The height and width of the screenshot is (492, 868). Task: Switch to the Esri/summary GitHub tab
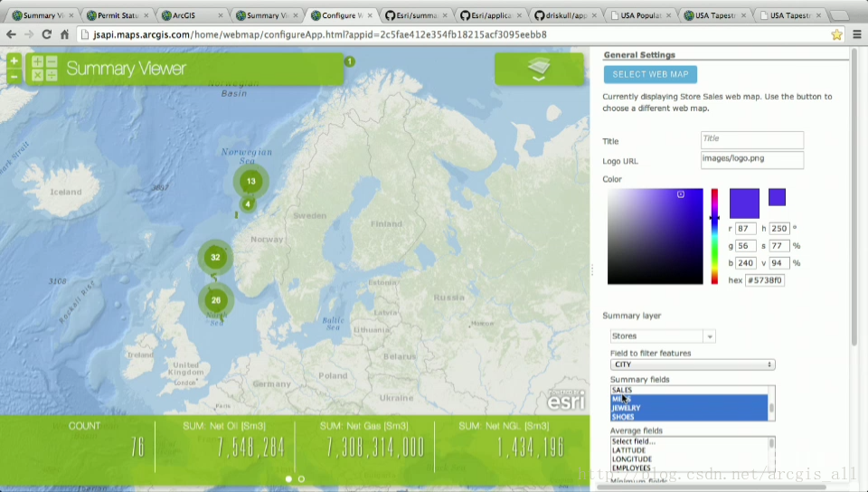coord(416,15)
